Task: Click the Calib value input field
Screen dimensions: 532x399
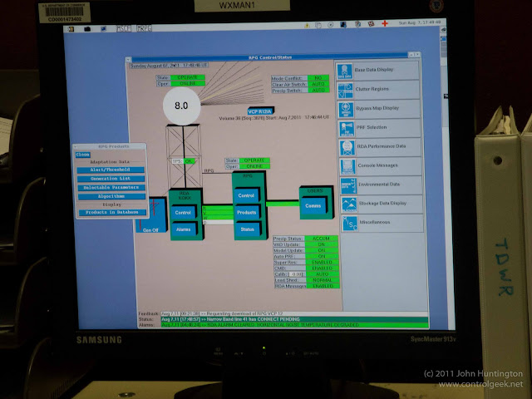Action: [297, 274]
